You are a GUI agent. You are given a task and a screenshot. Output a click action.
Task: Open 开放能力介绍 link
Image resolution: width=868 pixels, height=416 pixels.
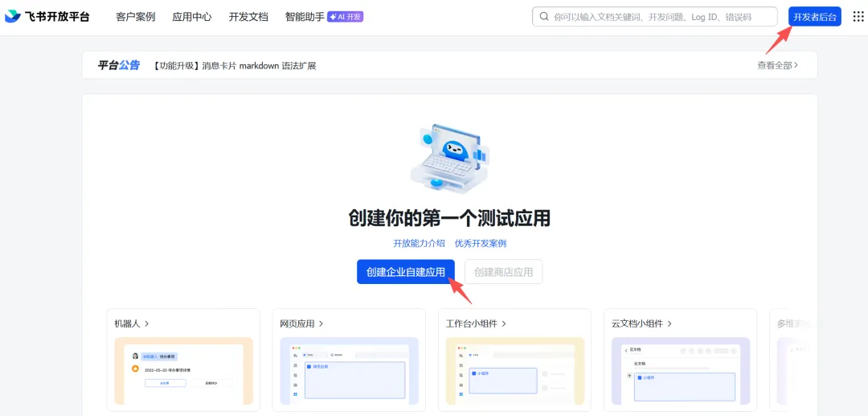tap(419, 243)
